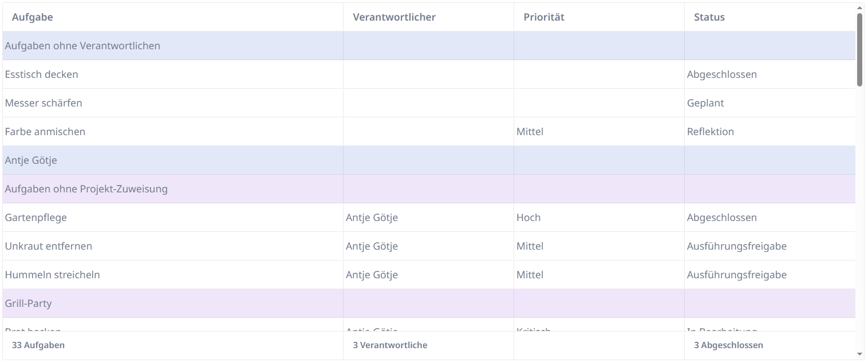
Task: Click the 3 Verantwortliche footer summary
Action: point(389,345)
